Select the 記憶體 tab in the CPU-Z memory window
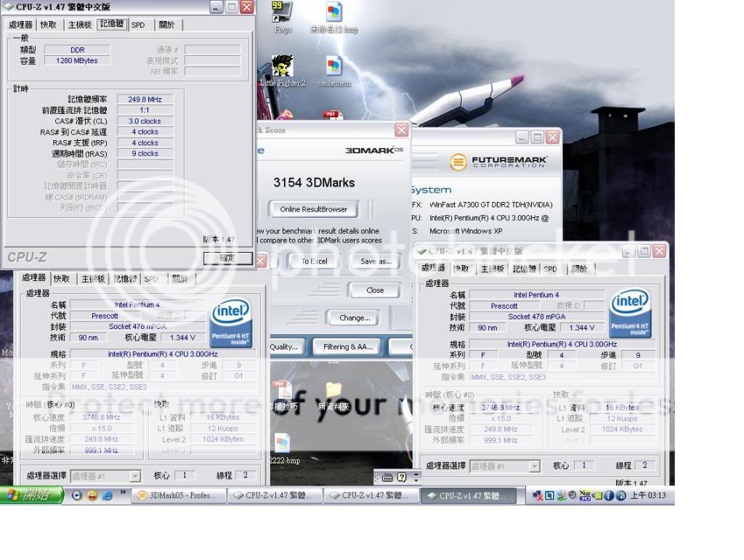Viewport: 744px width, 560px height. pyautogui.click(x=113, y=24)
